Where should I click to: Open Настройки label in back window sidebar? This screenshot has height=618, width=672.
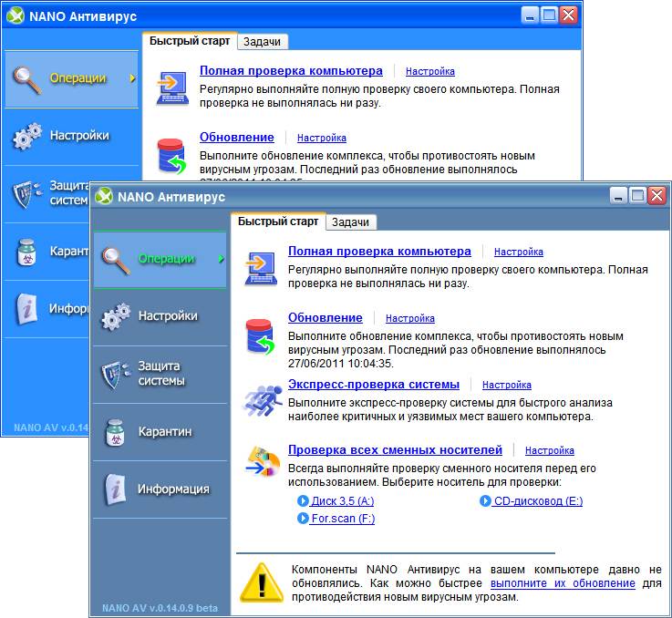pos(79,136)
